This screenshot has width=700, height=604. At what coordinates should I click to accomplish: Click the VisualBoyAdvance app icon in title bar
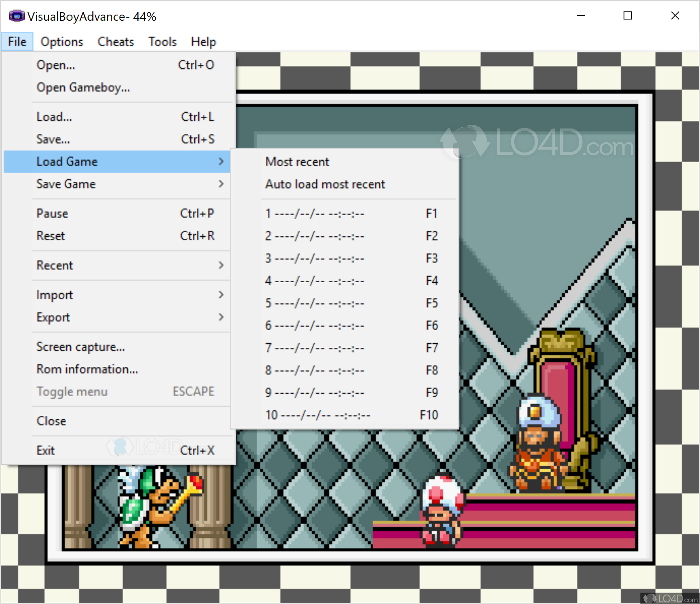(x=17, y=16)
